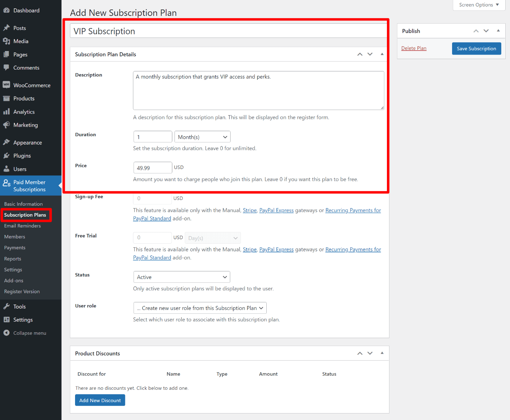The width and height of the screenshot is (510, 420).
Task: Click the Users person icon
Action: coord(7,169)
